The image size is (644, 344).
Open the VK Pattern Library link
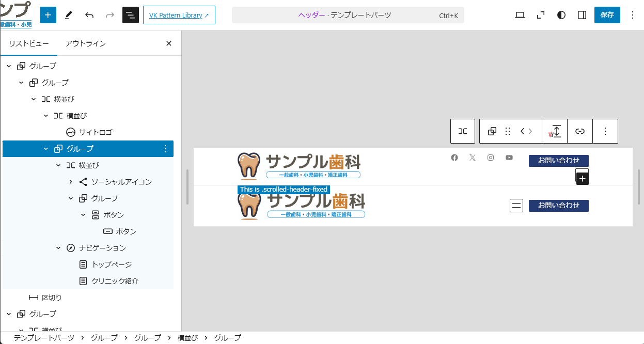coord(179,15)
